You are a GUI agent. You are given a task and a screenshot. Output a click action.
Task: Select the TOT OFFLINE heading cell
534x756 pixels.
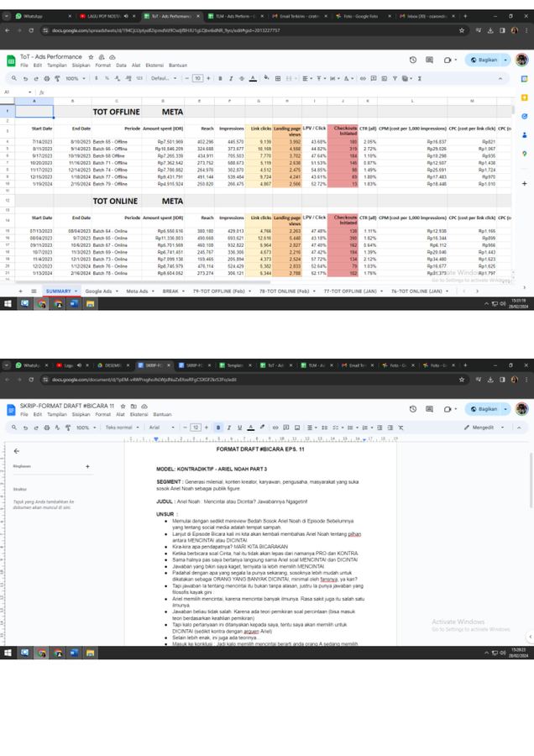tap(116, 112)
